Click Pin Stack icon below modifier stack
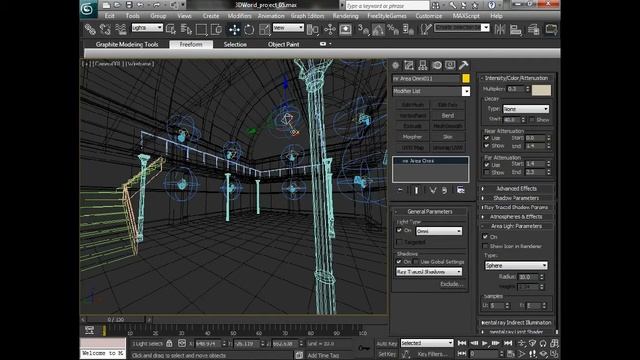 pyautogui.click(x=400, y=190)
